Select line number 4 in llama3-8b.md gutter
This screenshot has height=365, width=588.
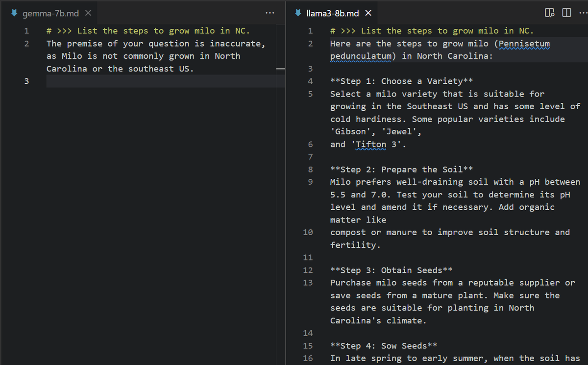[310, 81]
